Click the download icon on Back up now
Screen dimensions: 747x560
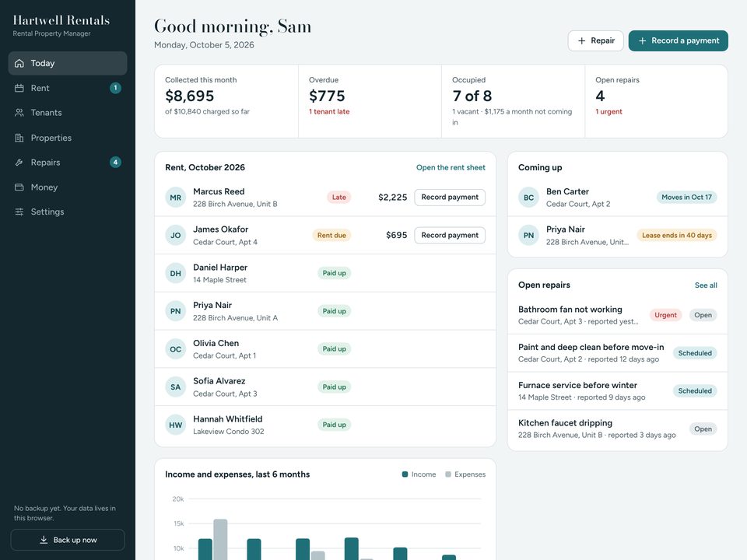tap(44, 540)
